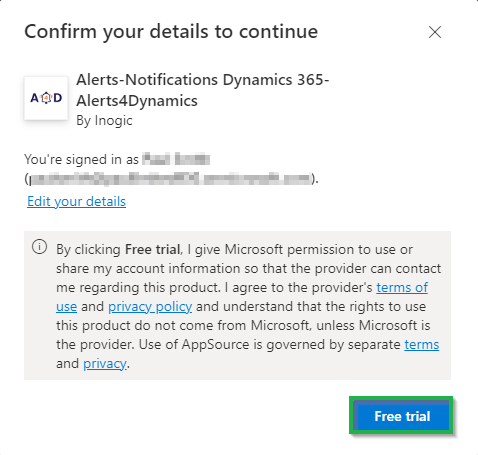
Task: Start the Free trial button
Action: 401,415
